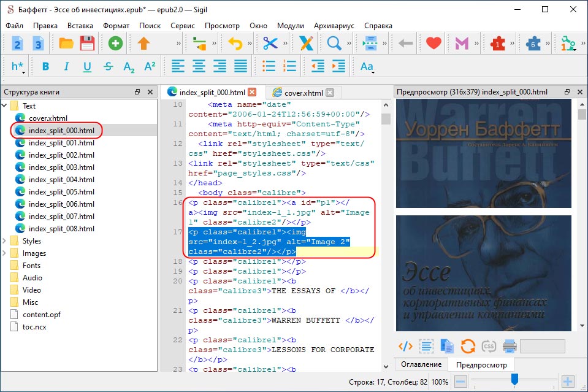Open the 'Модули' menu

tap(291, 26)
